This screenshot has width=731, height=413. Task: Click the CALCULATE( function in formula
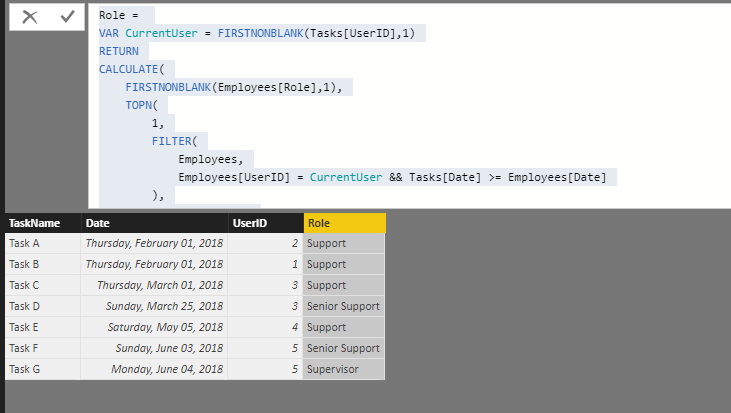tap(131, 69)
